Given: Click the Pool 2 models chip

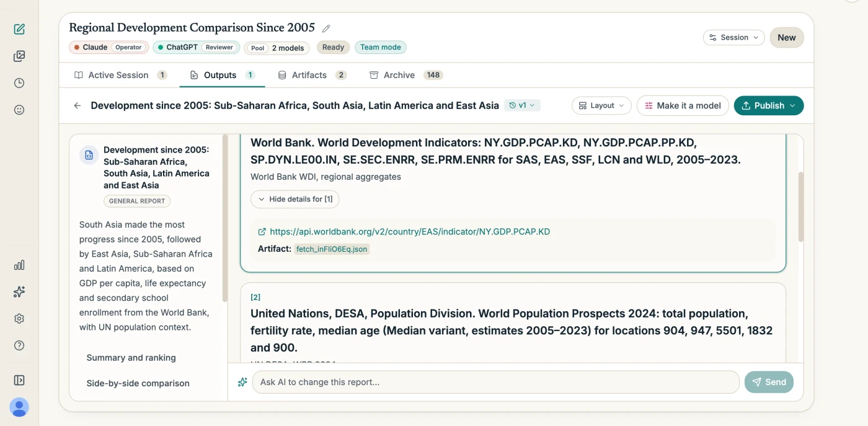Looking at the screenshot, I should [x=277, y=48].
